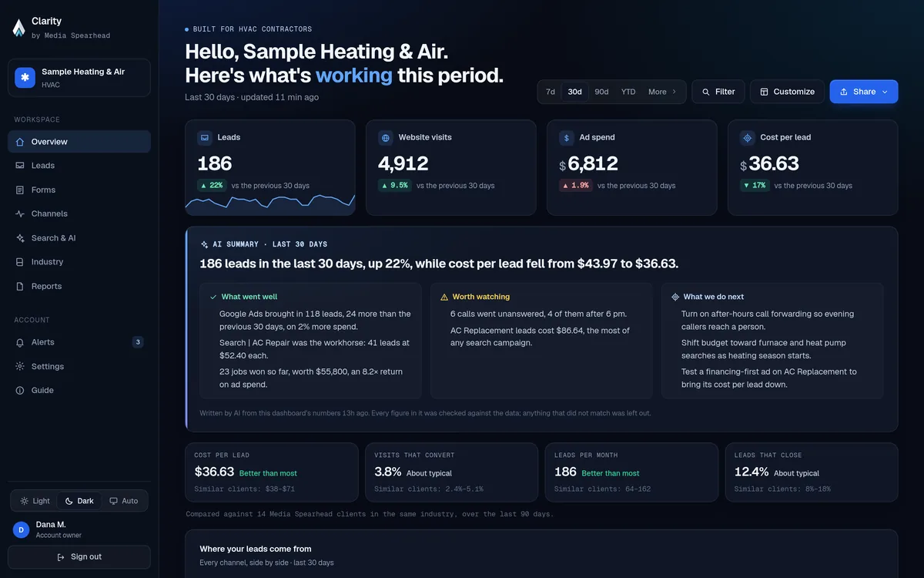This screenshot has width=924, height=578.
Task: Select the 90d time range
Action: [x=601, y=92]
